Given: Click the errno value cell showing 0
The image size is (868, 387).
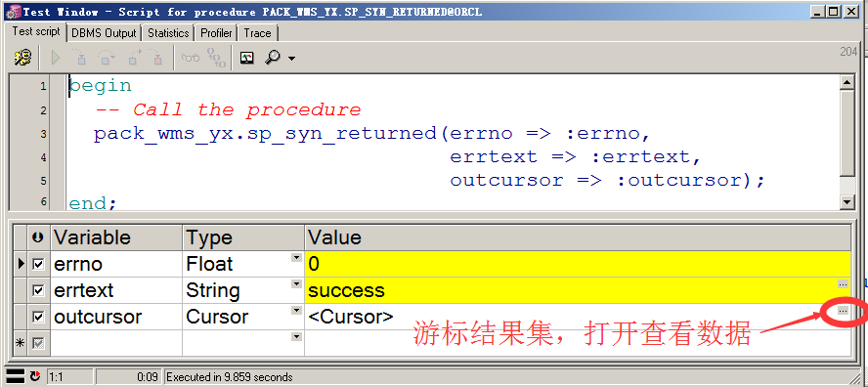Looking at the screenshot, I should click(578, 264).
